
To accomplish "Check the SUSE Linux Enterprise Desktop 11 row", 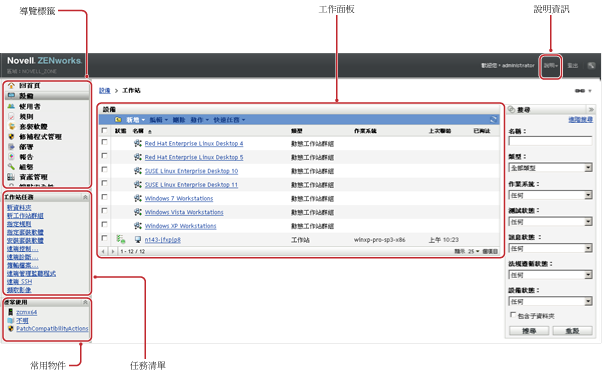I will pyautogui.click(x=104, y=183).
